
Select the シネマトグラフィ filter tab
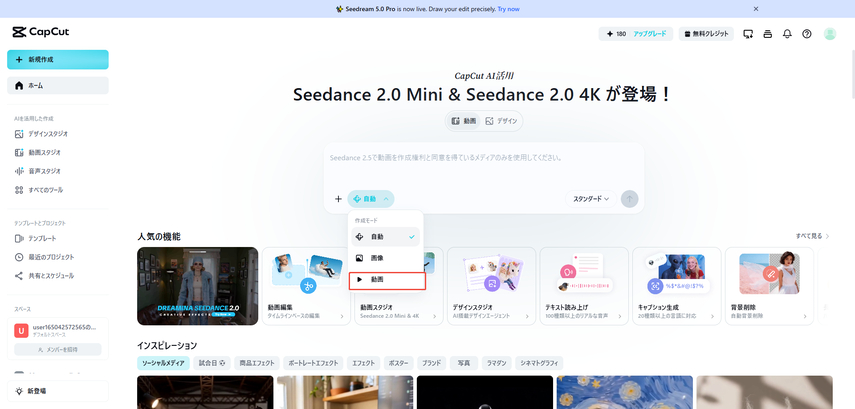coord(539,363)
